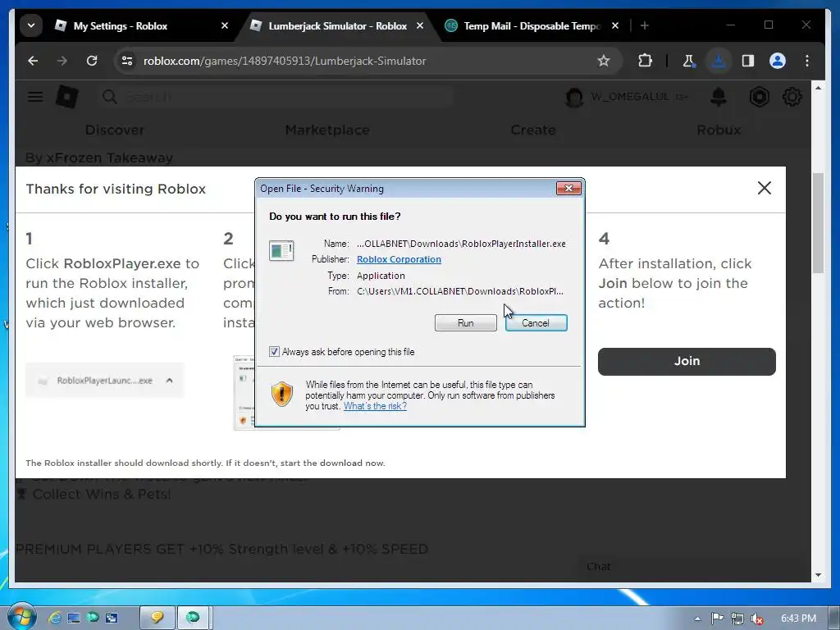This screenshot has width=840, height=630.
Task: Click Cancel in the security warning
Action: pos(536,323)
